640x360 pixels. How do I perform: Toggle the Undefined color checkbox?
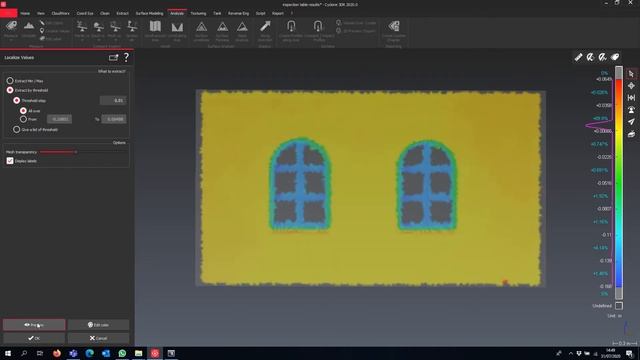[619, 305]
